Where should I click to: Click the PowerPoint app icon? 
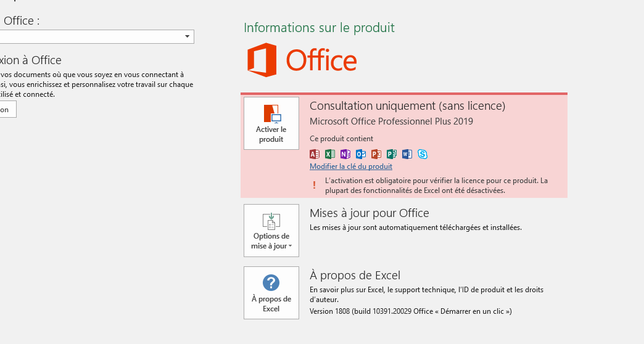tap(376, 154)
